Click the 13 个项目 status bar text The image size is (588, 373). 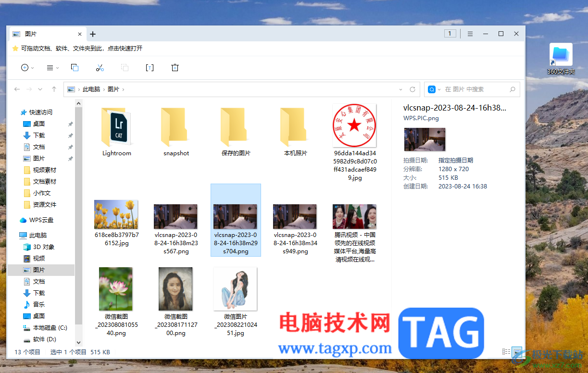point(28,352)
